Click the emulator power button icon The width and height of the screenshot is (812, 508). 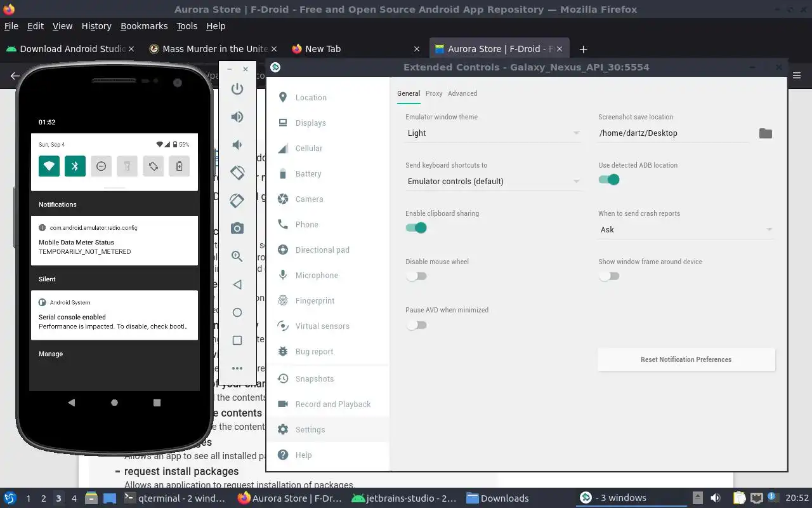coord(237,89)
